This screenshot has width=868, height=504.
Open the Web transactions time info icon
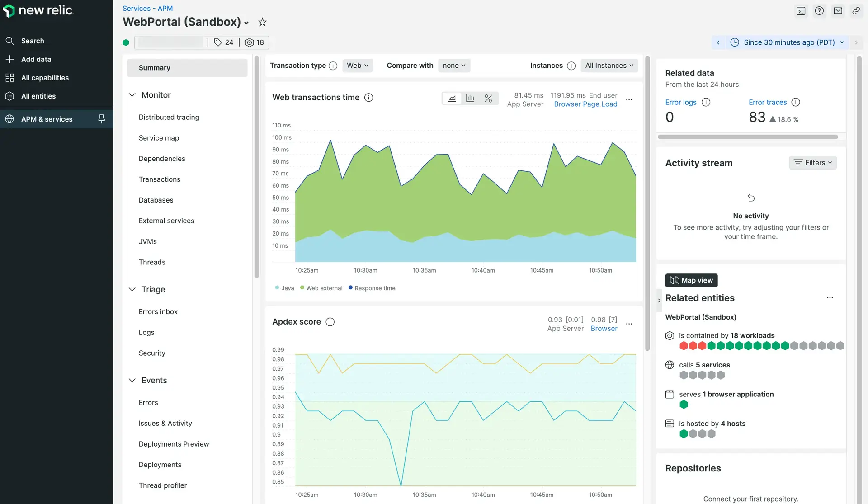[x=368, y=98]
